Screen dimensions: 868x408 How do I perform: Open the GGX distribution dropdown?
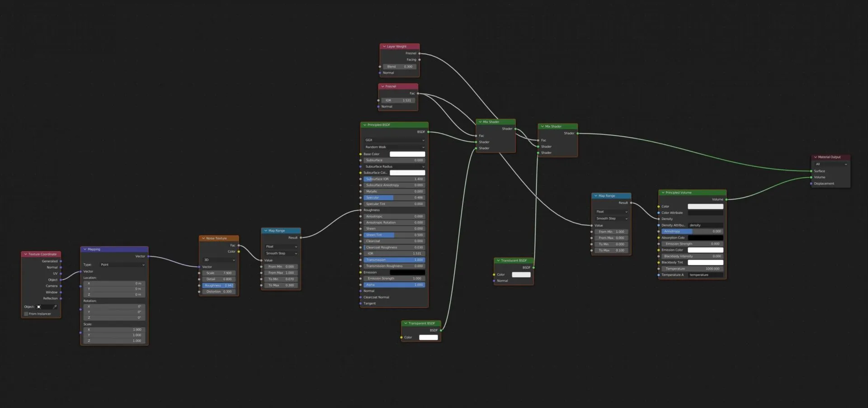pos(394,140)
